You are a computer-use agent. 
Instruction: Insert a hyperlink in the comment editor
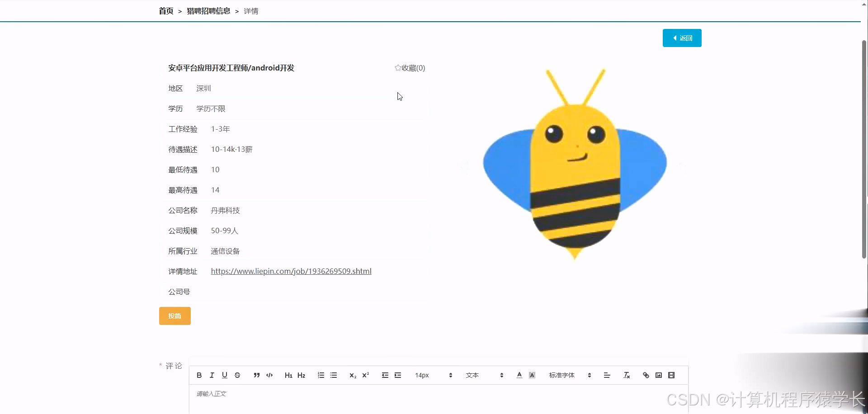coord(646,375)
